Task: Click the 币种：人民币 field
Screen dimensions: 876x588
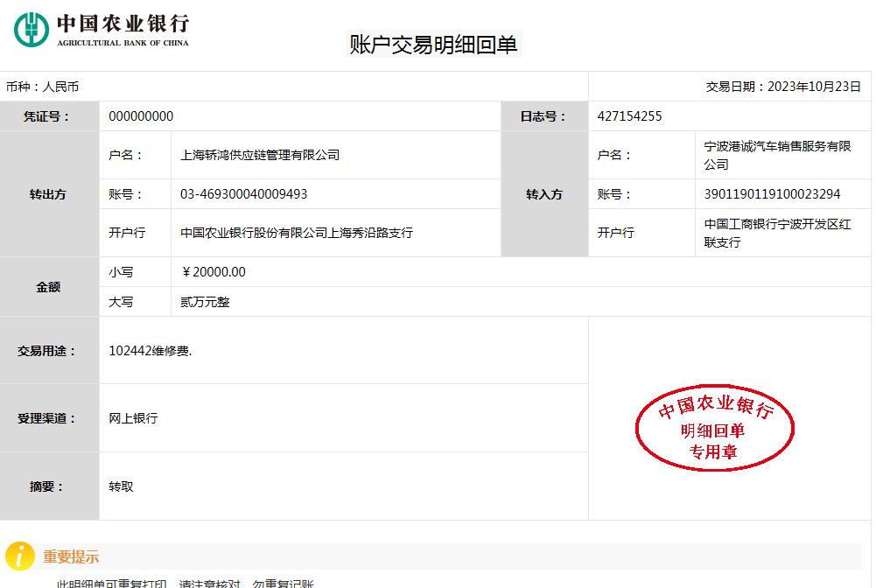Action: pyautogui.click(x=42, y=87)
